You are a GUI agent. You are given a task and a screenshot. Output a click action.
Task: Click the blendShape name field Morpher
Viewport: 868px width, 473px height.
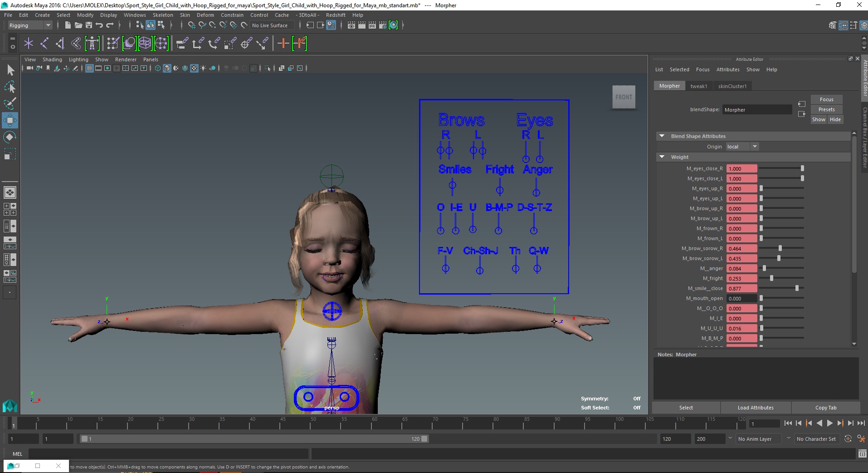click(x=757, y=110)
